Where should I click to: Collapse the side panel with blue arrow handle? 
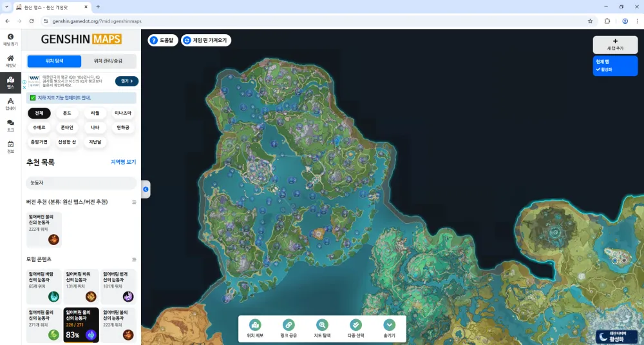tap(146, 189)
